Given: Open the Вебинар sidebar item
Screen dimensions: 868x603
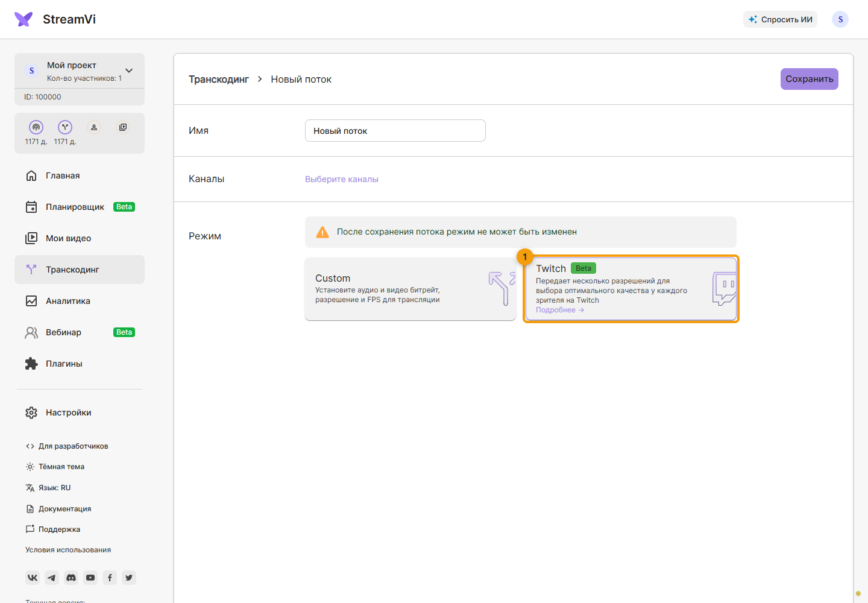Looking at the screenshot, I should coord(80,332).
